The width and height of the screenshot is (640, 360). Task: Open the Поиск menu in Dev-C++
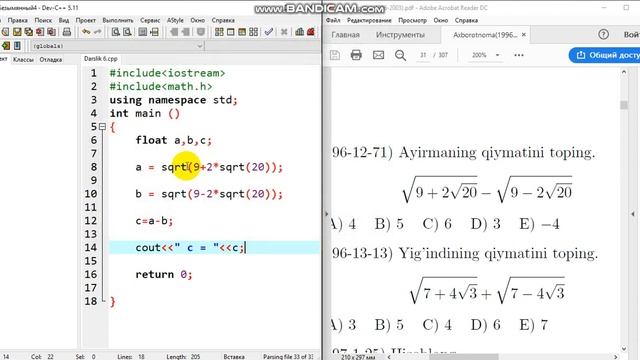pos(43,20)
